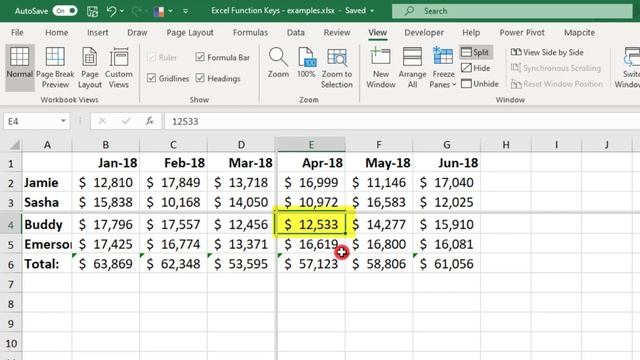The image size is (640, 360).
Task: Open the Data tab
Action: tap(296, 33)
